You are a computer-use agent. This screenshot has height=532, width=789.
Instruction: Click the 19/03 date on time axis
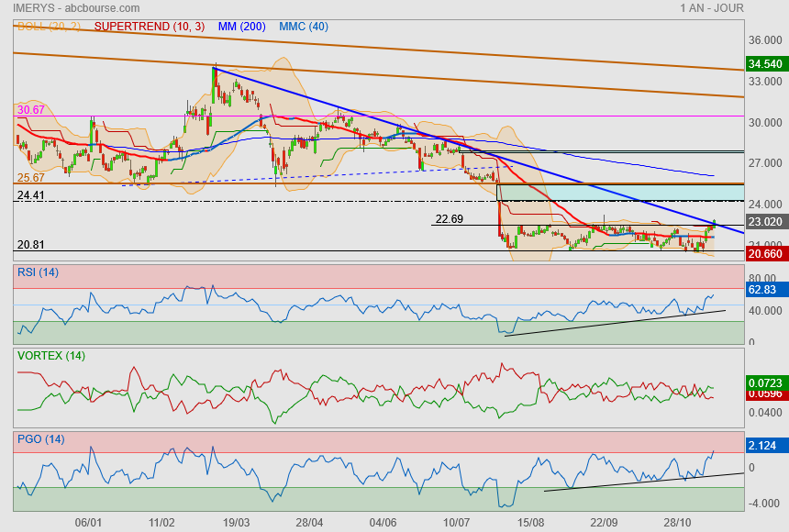click(237, 522)
